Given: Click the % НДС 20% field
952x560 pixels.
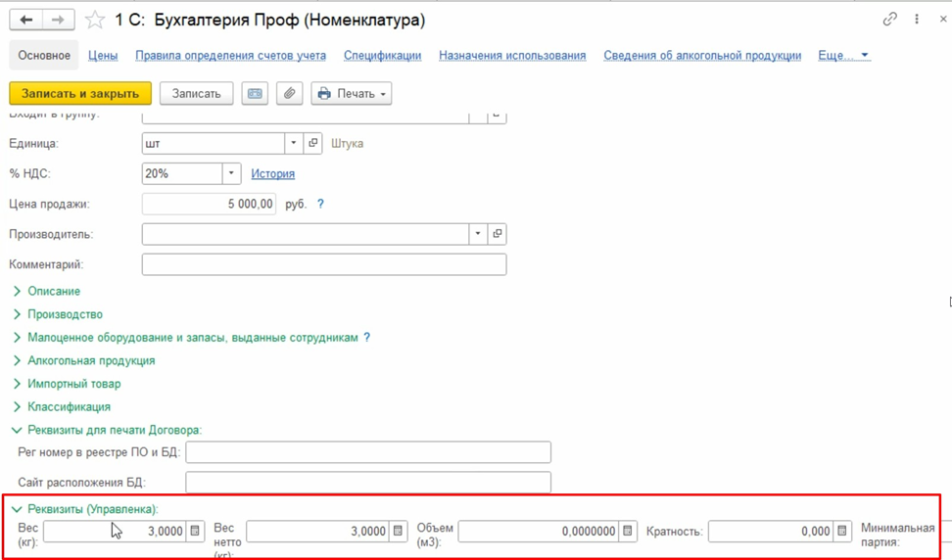Looking at the screenshot, I should [182, 173].
